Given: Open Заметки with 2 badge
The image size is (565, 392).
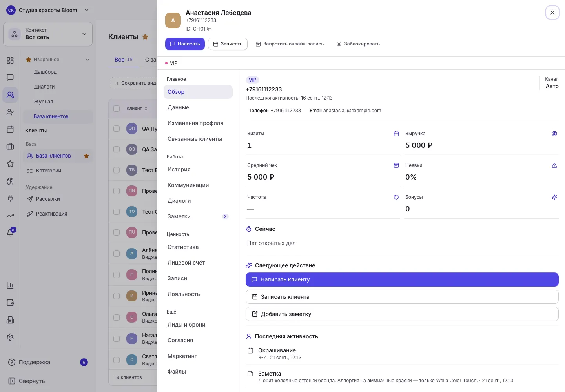Looking at the screenshot, I should click(198, 216).
